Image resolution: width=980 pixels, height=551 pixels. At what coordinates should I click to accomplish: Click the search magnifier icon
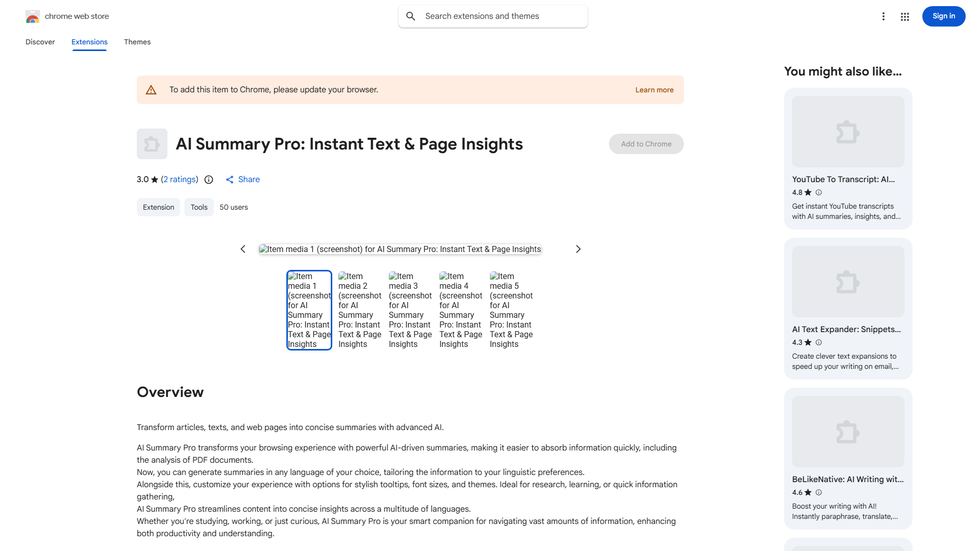coord(411,16)
